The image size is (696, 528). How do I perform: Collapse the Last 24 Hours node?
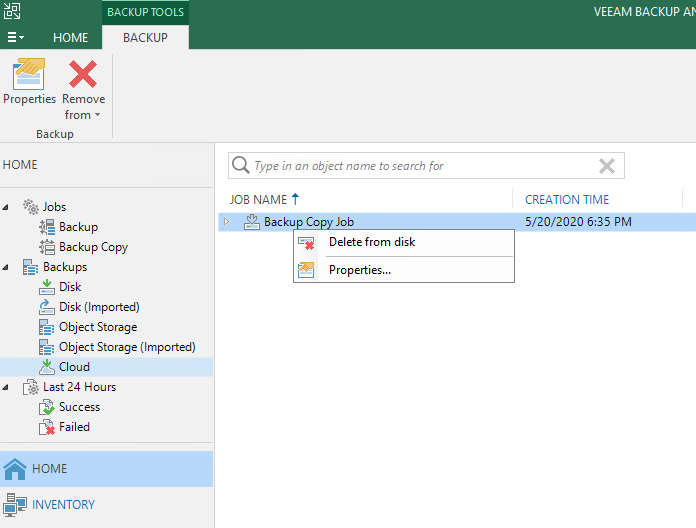pos(7,387)
